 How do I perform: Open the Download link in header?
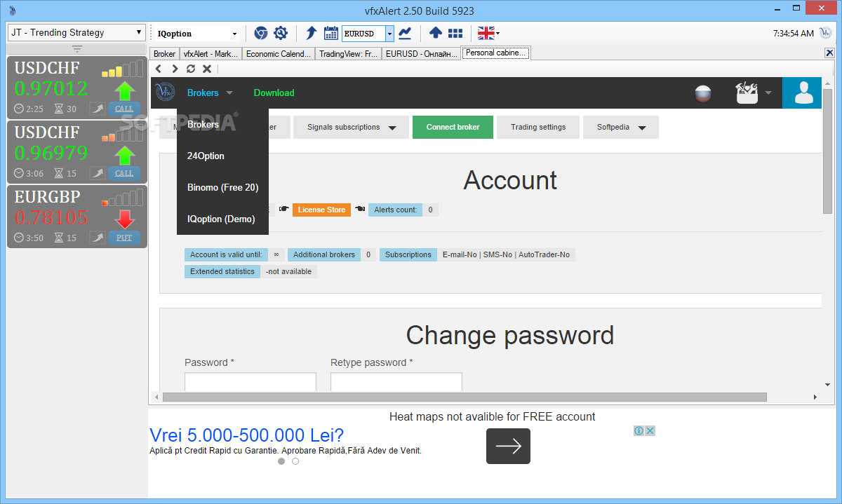274,93
